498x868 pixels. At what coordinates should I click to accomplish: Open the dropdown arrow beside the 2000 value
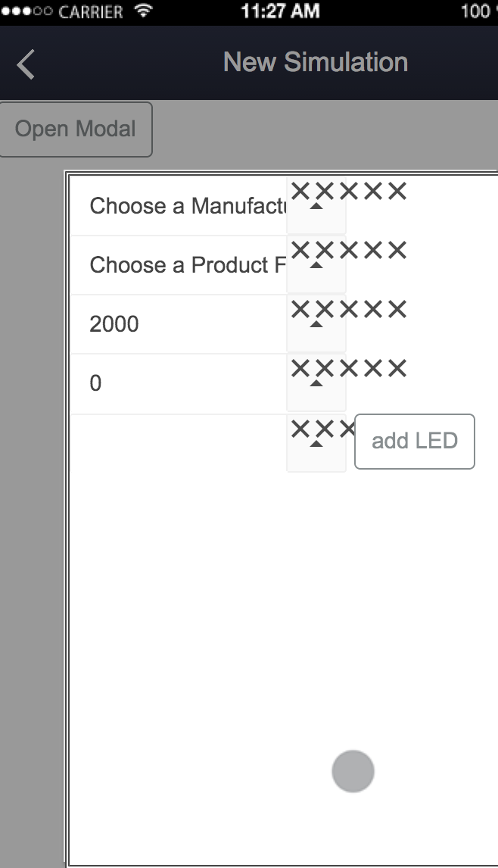point(316,325)
